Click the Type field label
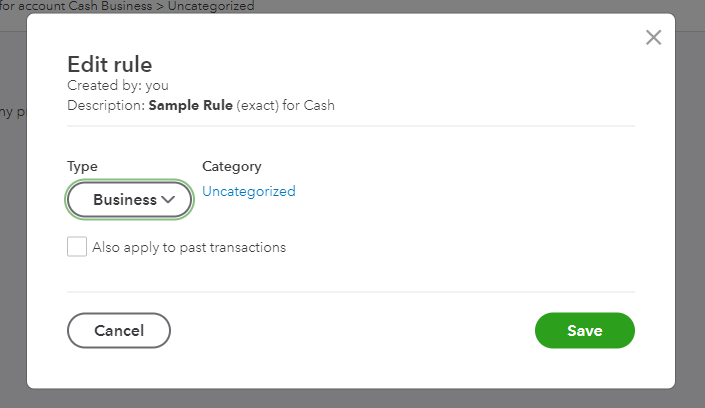705x408 pixels. tap(82, 167)
